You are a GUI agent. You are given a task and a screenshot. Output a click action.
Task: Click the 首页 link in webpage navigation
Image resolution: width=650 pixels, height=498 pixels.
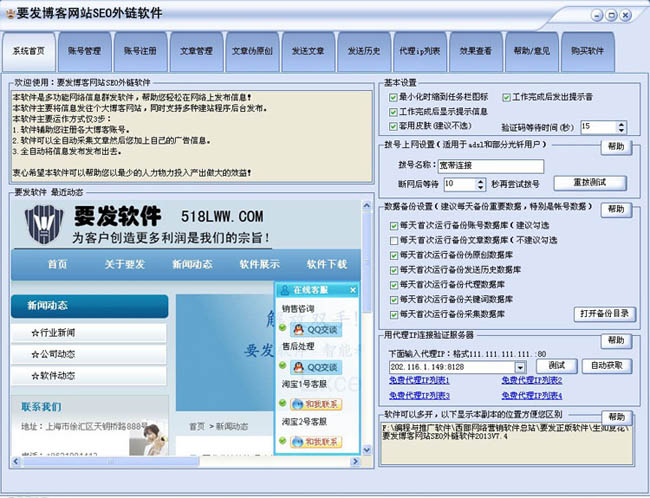point(57,264)
